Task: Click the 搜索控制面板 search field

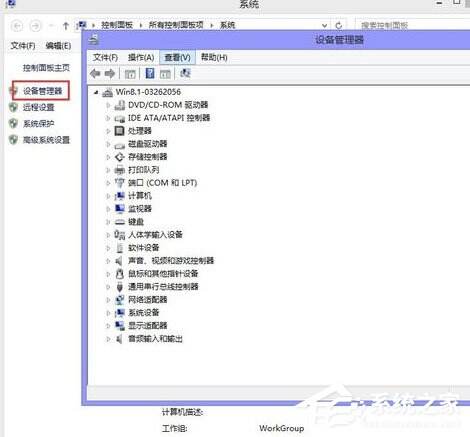Action: tap(413, 25)
